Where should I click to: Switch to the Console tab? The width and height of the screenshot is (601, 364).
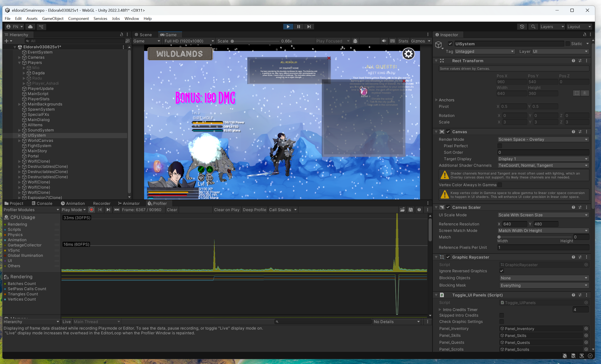point(42,203)
